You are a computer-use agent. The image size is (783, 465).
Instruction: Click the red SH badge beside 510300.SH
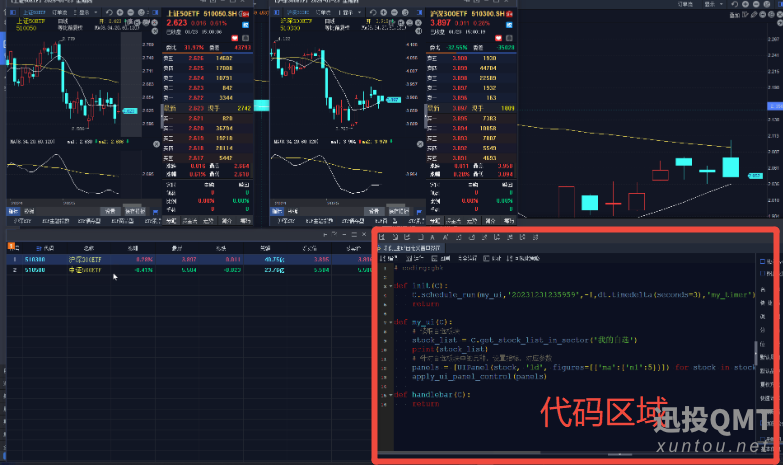509,13
